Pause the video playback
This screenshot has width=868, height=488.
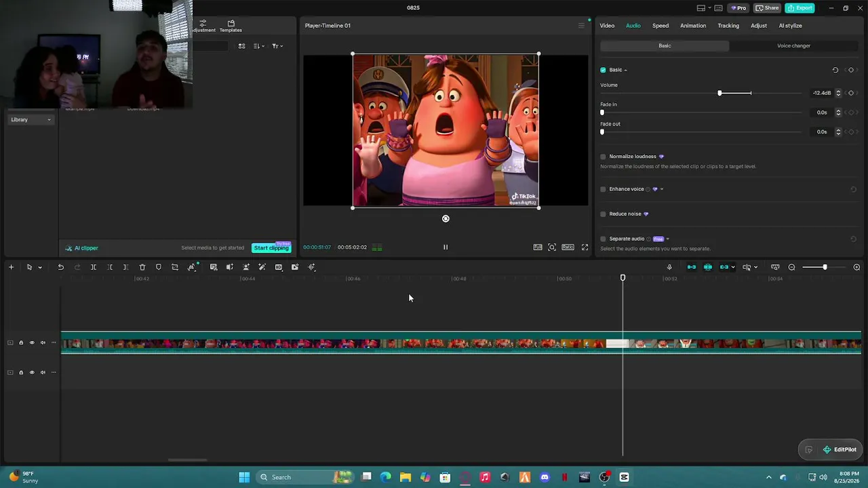click(446, 247)
